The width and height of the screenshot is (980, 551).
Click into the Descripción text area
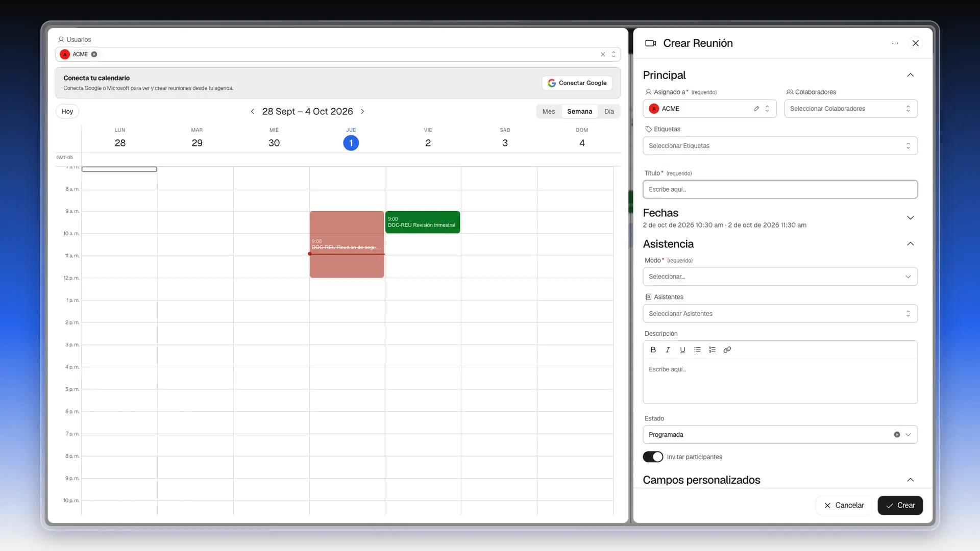pos(780,381)
